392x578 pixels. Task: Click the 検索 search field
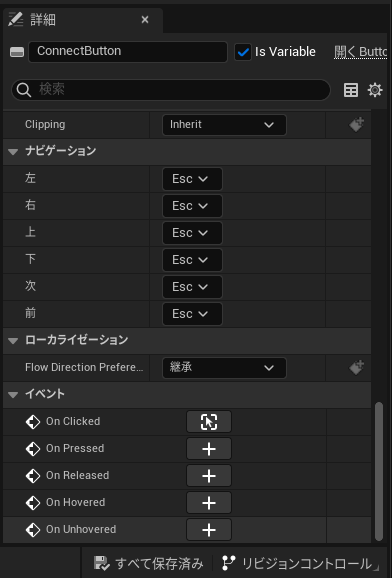[171, 90]
